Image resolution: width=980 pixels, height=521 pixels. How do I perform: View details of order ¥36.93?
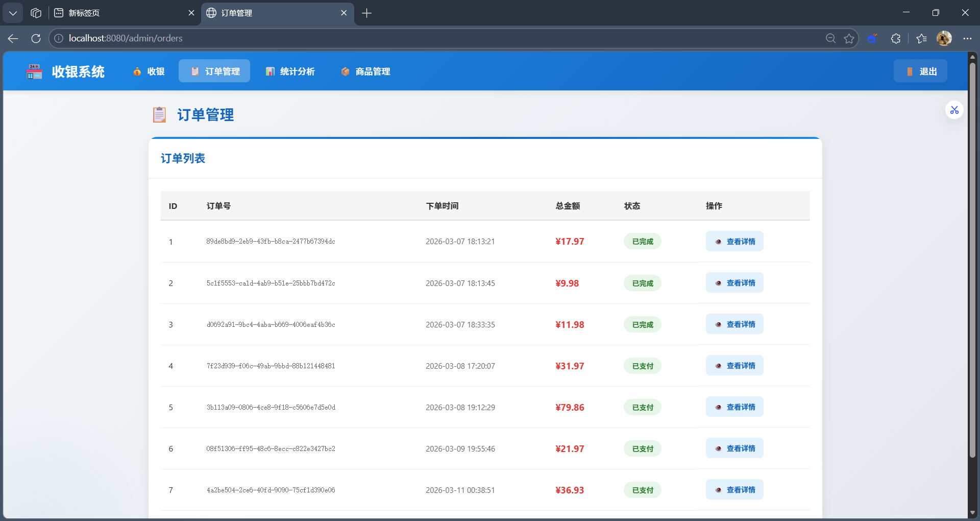(734, 490)
